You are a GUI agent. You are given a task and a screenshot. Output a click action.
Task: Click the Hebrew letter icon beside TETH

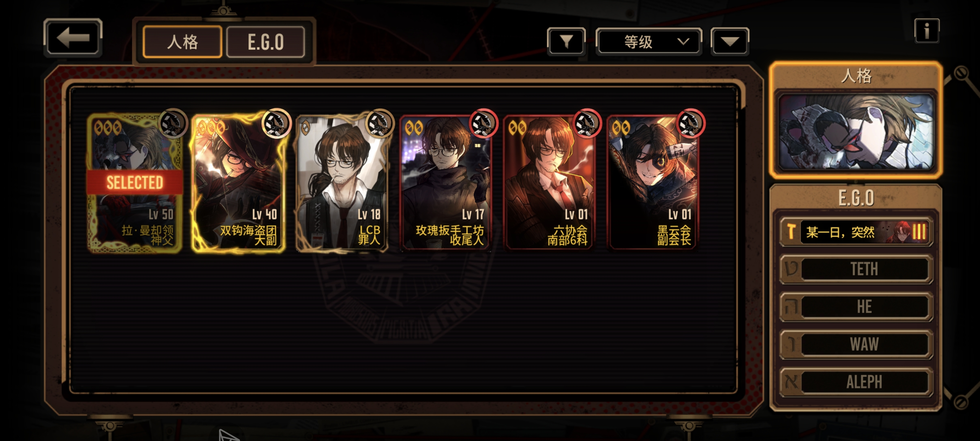[x=791, y=269]
